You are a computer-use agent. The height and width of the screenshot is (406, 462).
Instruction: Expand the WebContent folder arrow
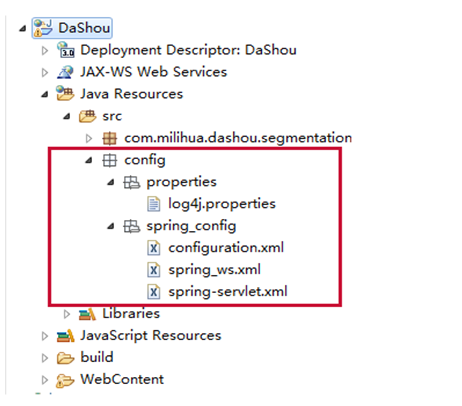point(45,380)
